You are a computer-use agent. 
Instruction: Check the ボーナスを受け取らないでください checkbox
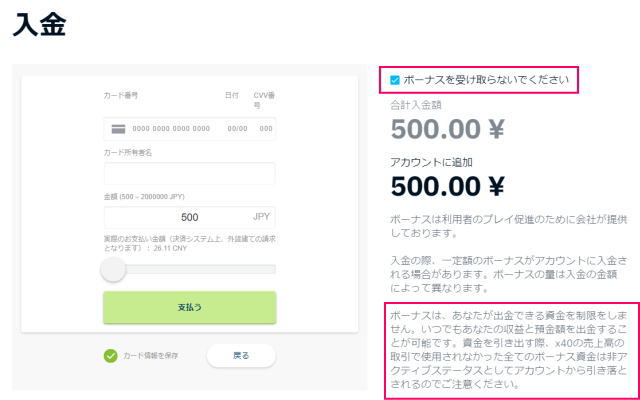coord(395,80)
